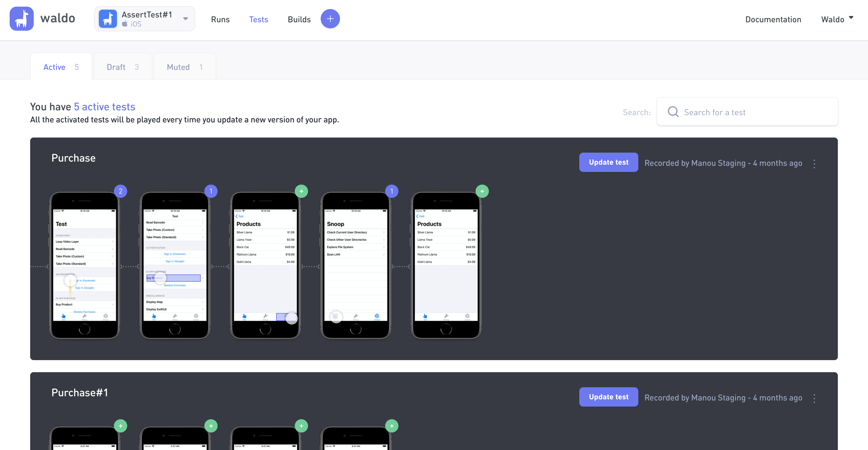Open the last Products screenshot in Purchase

446,265
